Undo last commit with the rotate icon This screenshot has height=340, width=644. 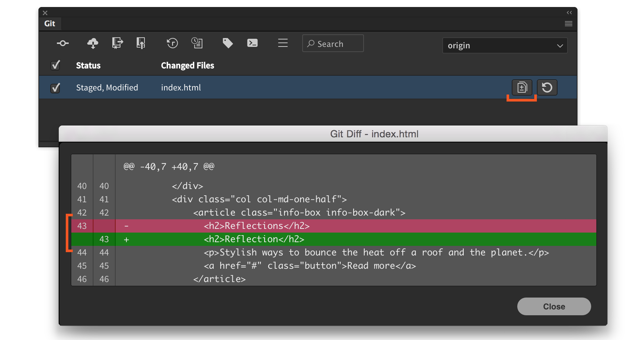click(x=172, y=43)
